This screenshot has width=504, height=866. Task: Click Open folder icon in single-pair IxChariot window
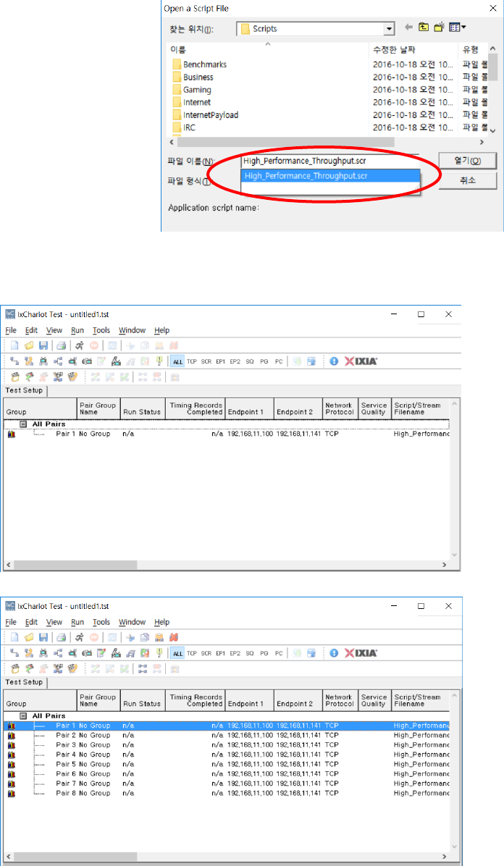pos(29,345)
